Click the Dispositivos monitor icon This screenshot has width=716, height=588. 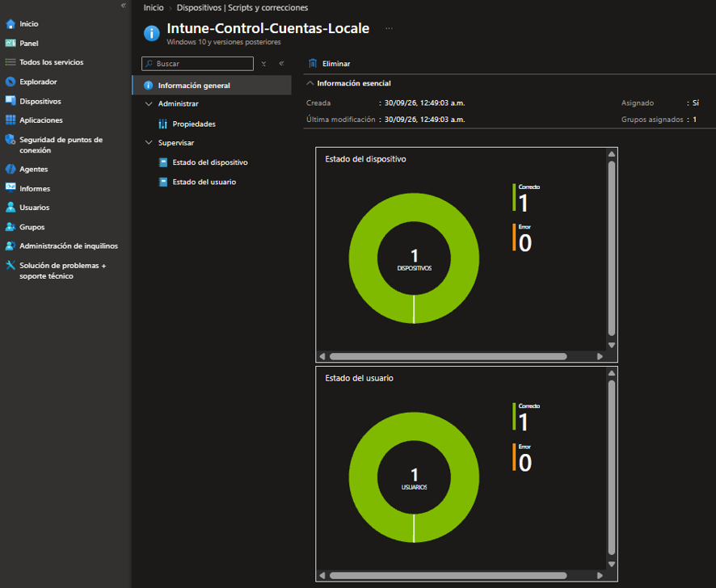pyautogui.click(x=11, y=101)
